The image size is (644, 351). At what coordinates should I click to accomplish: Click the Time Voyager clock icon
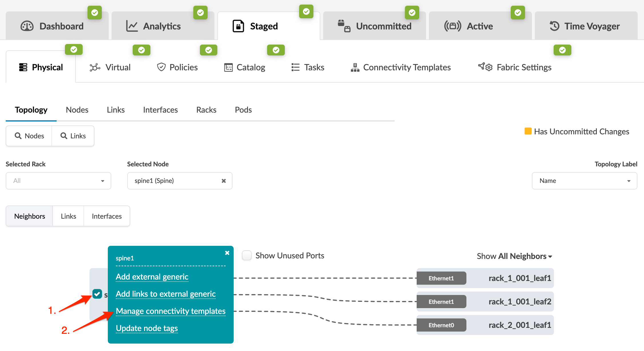tap(554, 26)
